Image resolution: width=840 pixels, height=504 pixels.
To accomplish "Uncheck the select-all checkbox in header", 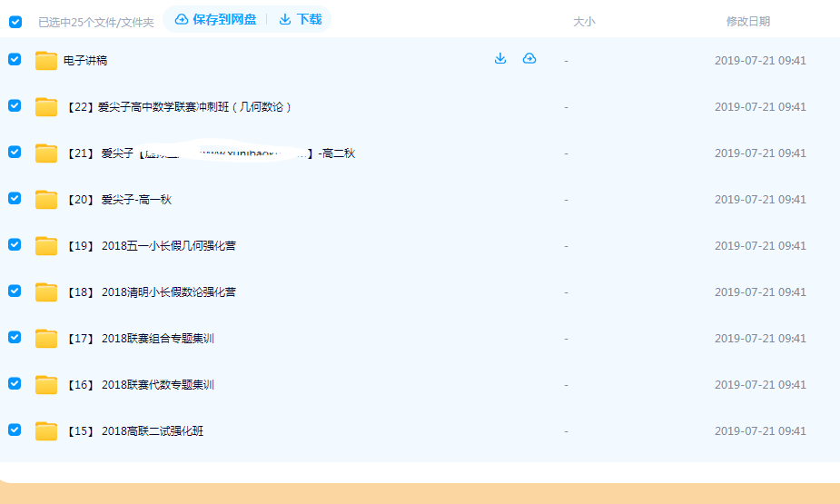I will click(15, 22).
